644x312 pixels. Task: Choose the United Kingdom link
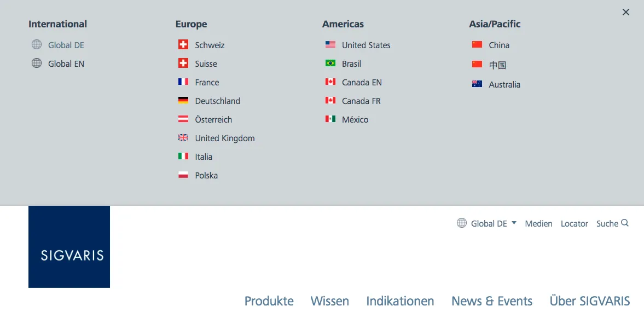click(x=225, y=138)
